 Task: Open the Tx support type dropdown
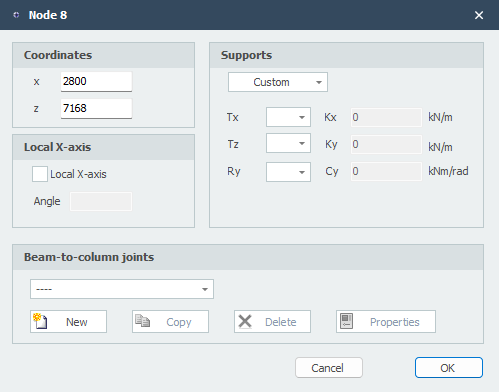pyautogui.click(x=288, y=117)
